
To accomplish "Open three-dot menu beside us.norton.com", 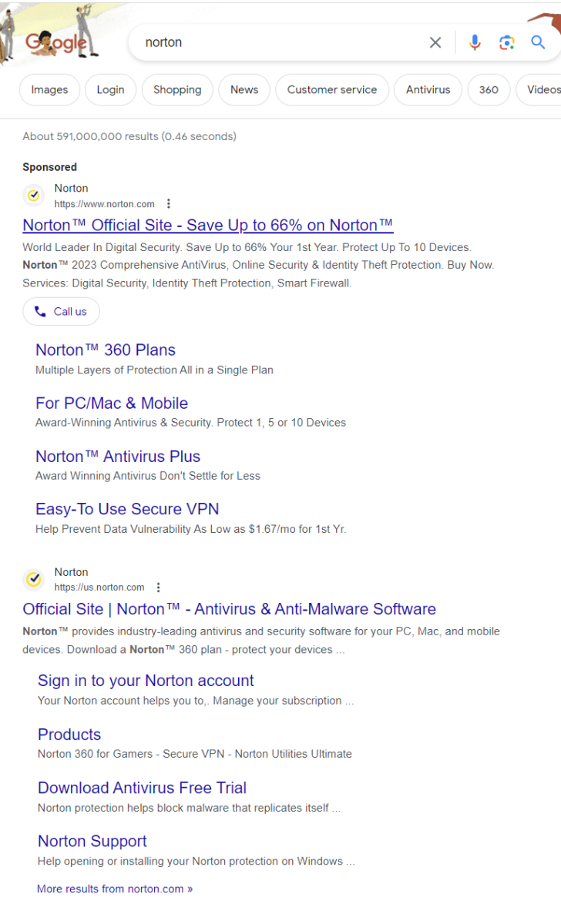I will click(159, 588).
